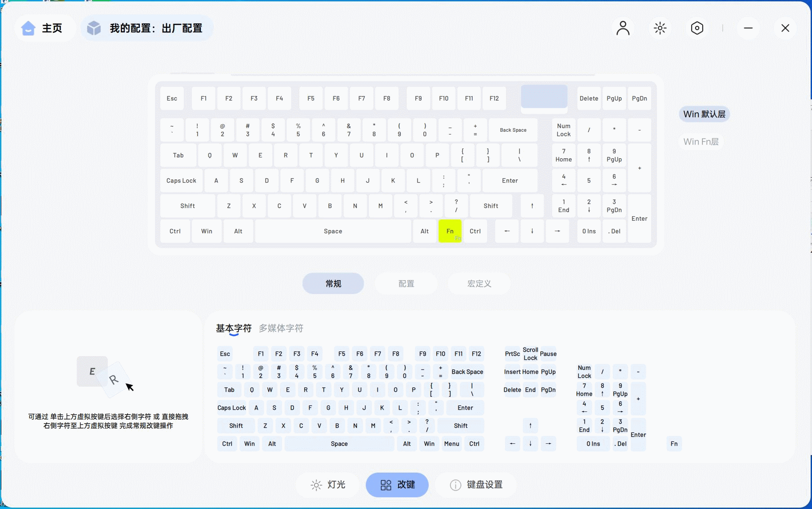
Task: Choose F12 in the character panel
Action: 476,354
